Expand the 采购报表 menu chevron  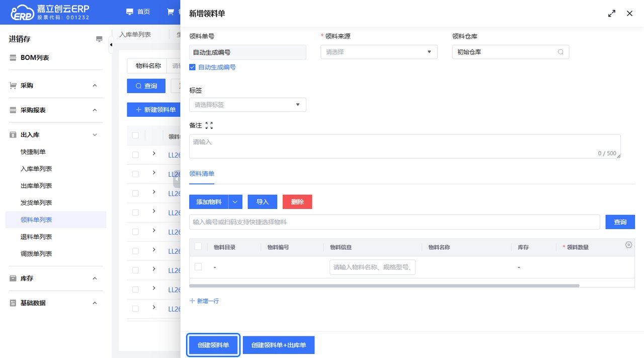(95, 110)
